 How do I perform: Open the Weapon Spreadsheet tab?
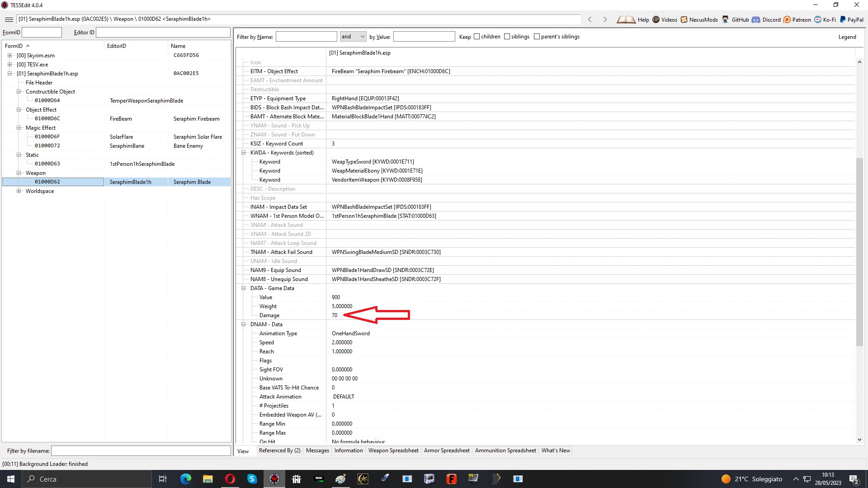(x=393, y=450)
